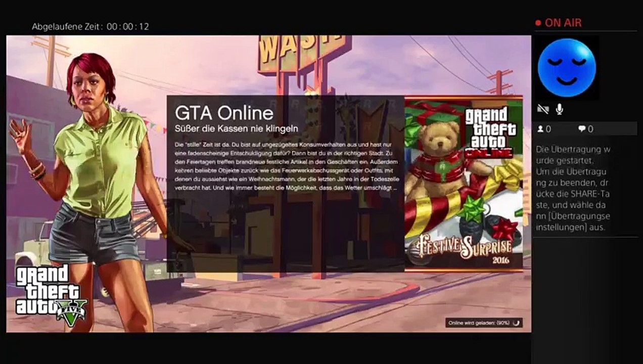This screenshot has width=643, height=364.
Task: Select the Festive Surprise 2016 artwork
Action: pos(464,184)
